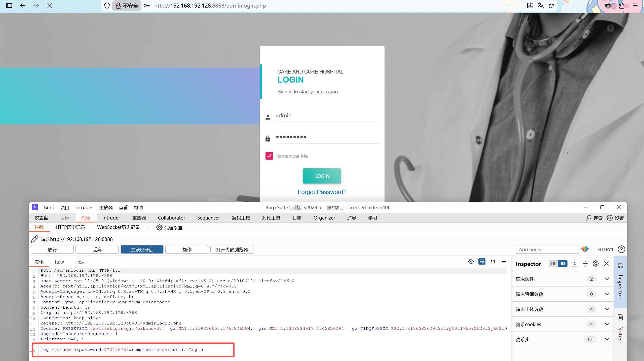Screen dimensions: 644x361
Task: Open the HTTP history tab
Action: [70, 227]
